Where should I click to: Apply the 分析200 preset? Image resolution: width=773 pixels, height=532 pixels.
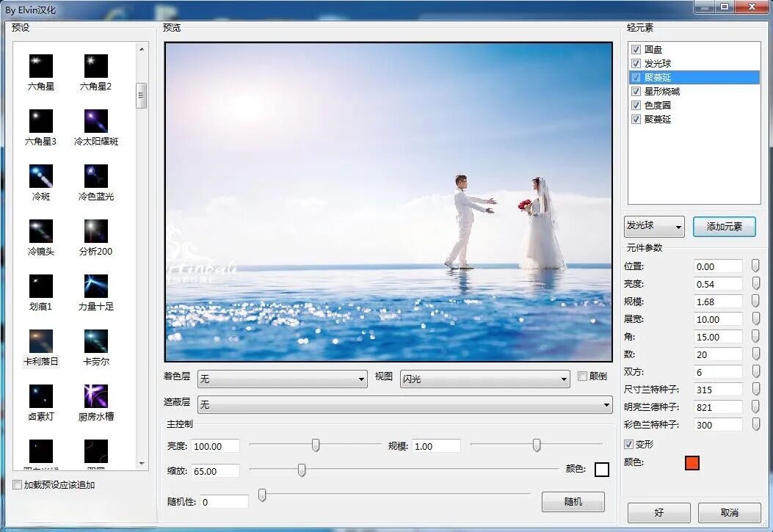pyautogui.click(x=95, y=231)
